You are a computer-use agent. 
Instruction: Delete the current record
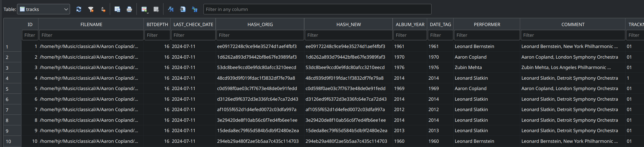coord(156,9)
